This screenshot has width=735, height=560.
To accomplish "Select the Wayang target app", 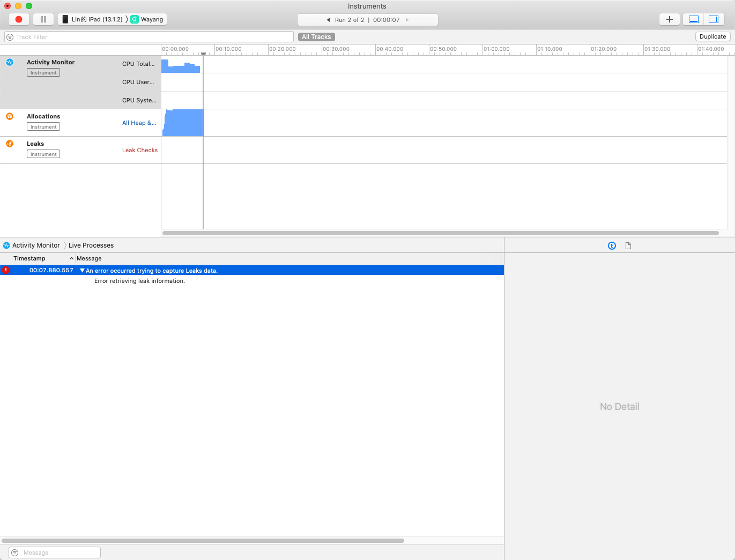I will point(147,19).
